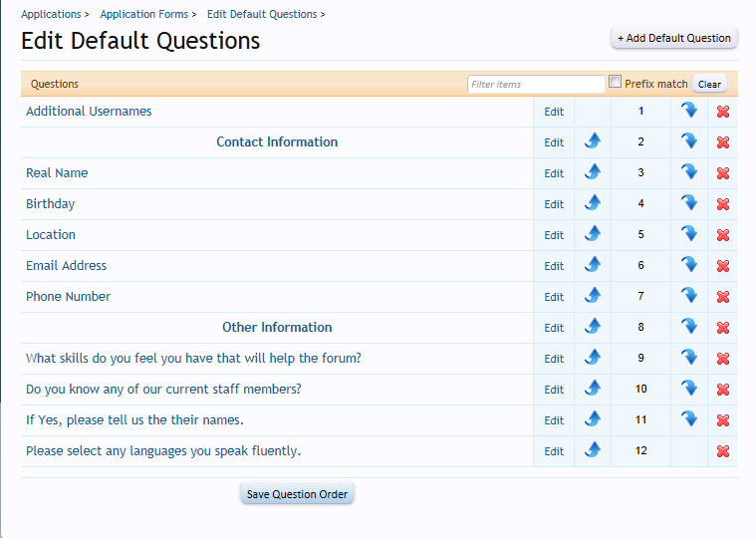The height and width of the screenshot is (538, 756).
Task: Move Real Name question up
Action: tap(593, 172)
